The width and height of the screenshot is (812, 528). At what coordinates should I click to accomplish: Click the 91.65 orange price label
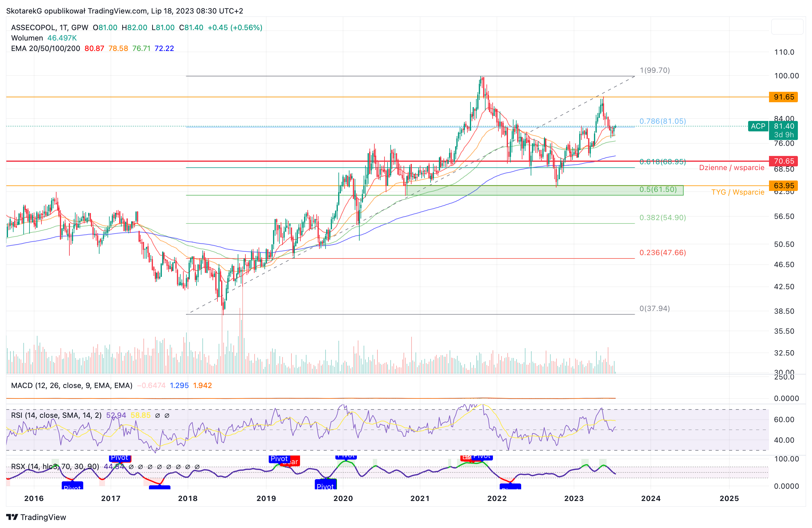[783, 97]
